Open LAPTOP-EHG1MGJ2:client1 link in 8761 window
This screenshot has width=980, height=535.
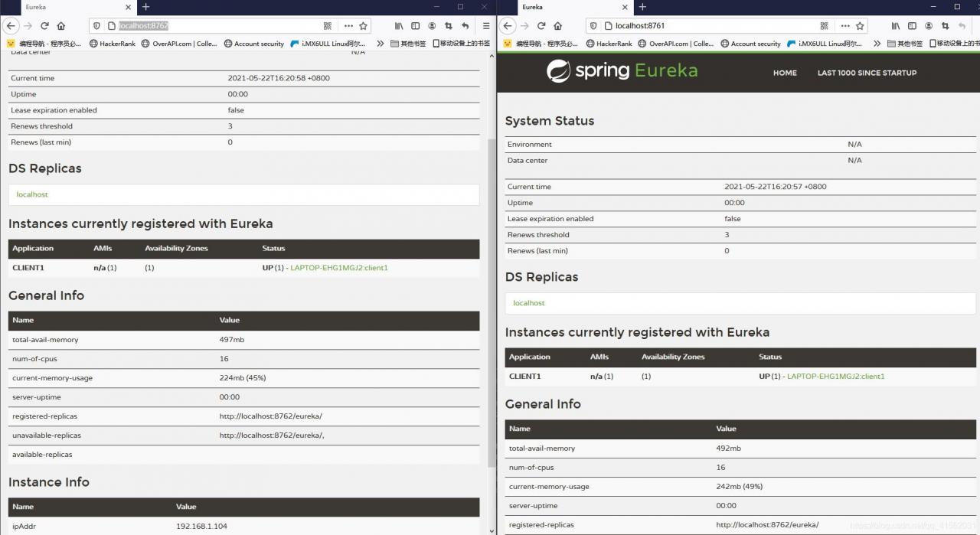(x=836, y=377)
